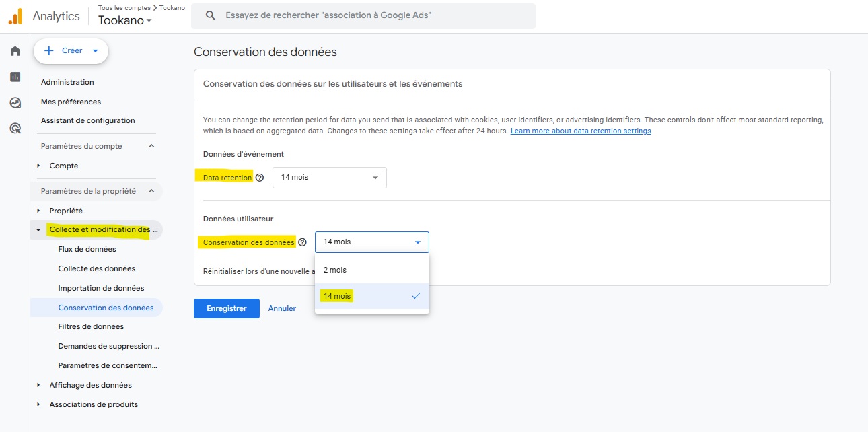
Task: Select the 2 mois option
Action: coord(335,270)
